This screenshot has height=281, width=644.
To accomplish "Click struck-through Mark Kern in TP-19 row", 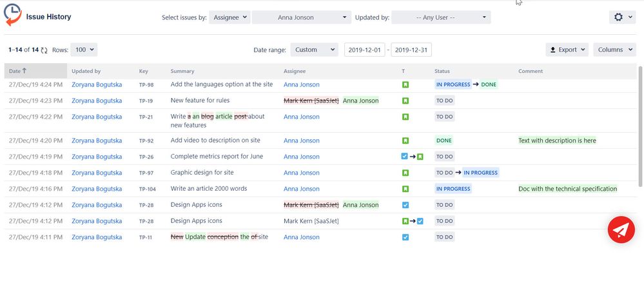I will [311, 101].
